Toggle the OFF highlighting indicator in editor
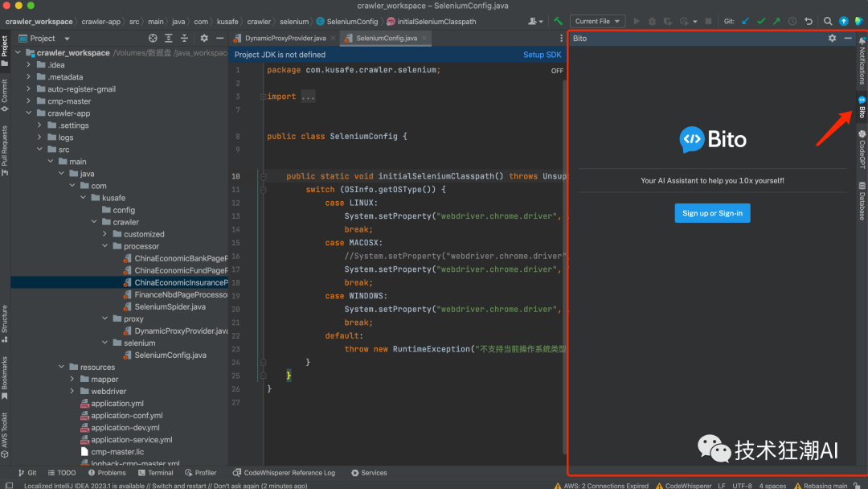This screenshot has width=868, height=489. (557, 71)
